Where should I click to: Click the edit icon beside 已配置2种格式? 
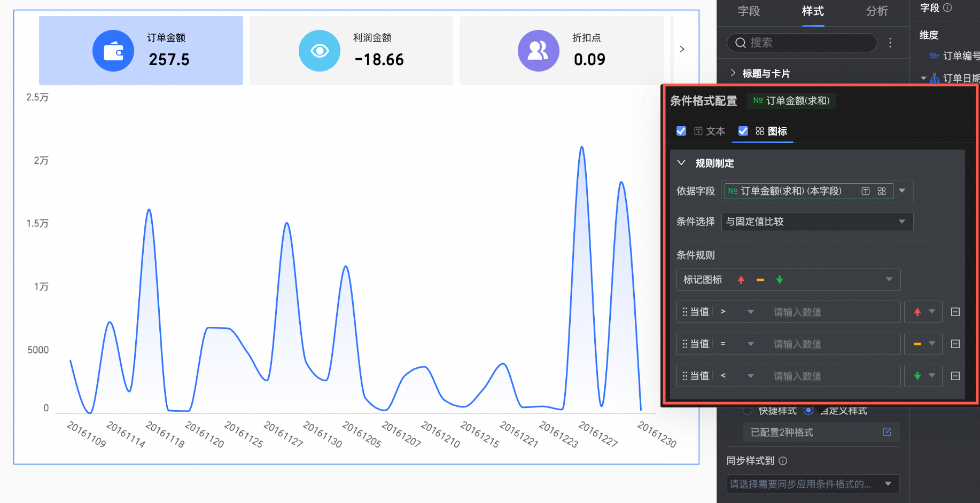[x=887, y=432]
